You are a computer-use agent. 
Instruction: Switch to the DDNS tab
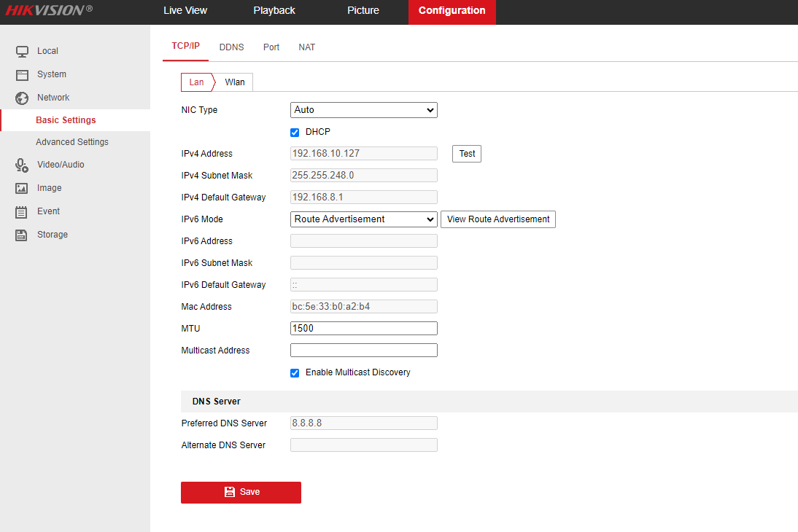tap(231, 47)
